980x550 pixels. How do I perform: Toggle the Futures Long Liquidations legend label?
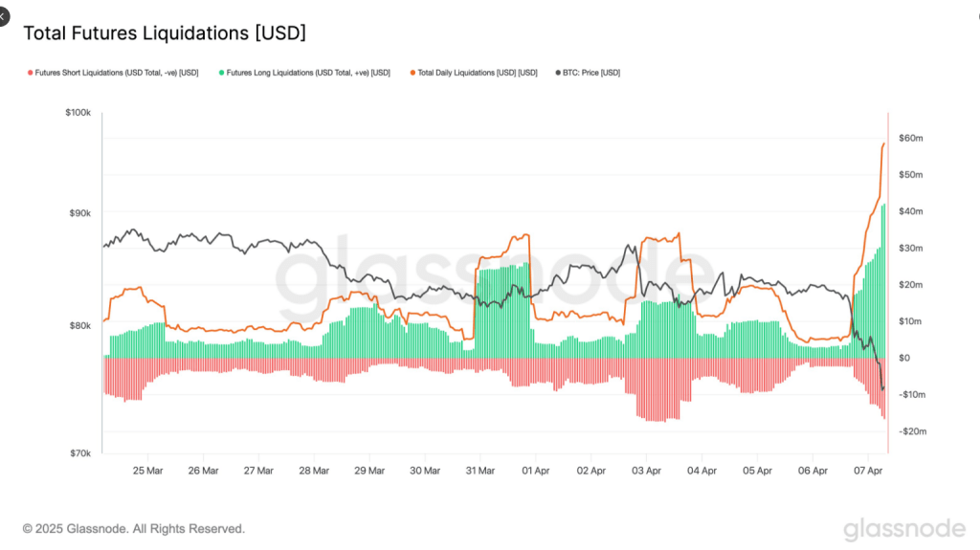point(308,73)
